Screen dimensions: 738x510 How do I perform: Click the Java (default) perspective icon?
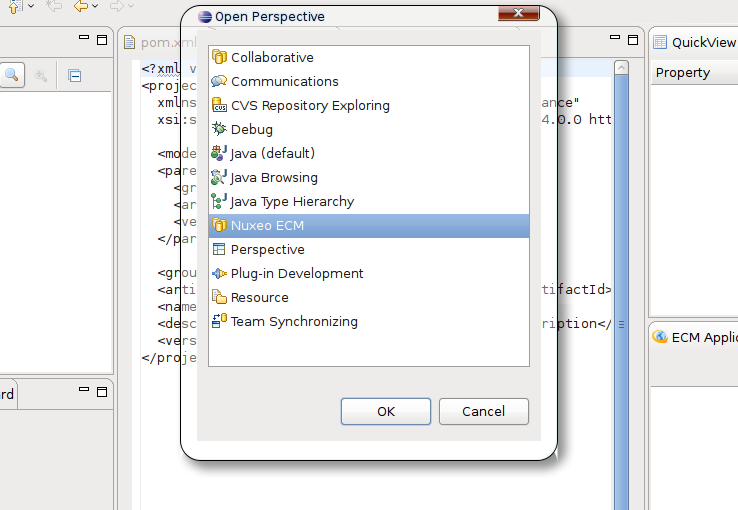219,153
